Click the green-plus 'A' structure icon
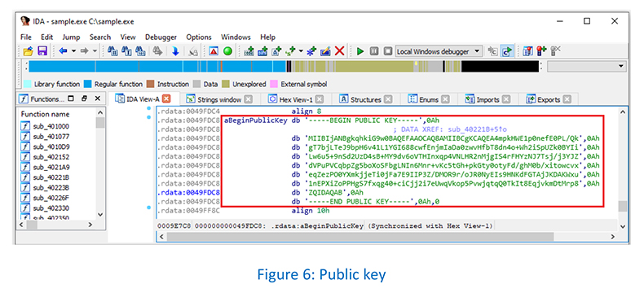The height and width of the screenshot is (293, 644). click(277, 51)
